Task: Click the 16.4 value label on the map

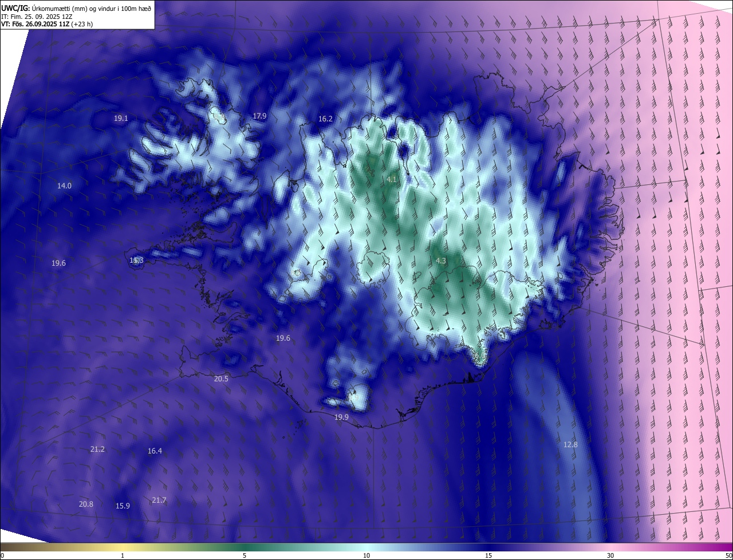Action: click(x=155, y=451)
